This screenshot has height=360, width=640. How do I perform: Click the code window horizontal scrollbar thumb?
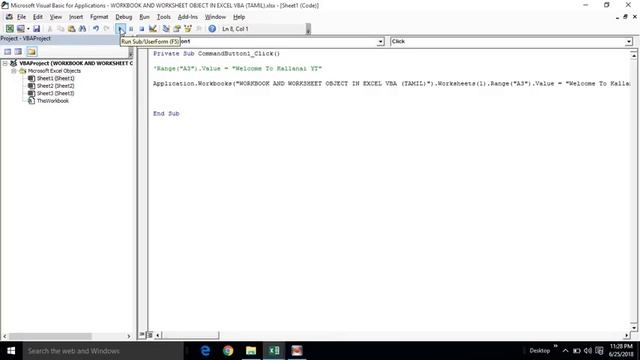[x=190, y=336]
